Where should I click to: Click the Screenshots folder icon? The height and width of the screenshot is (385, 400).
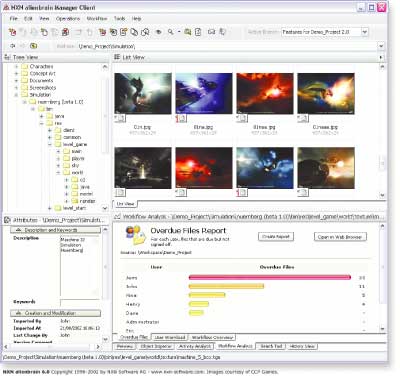[24, 88]
